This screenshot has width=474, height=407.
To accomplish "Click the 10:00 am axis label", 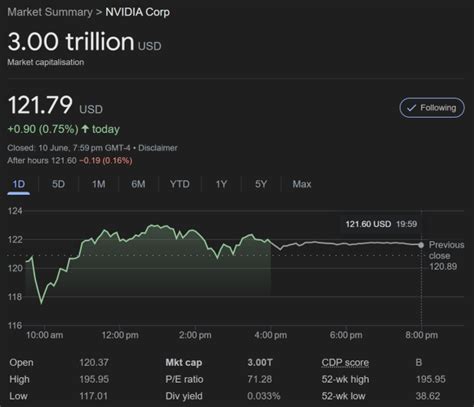I will point(44,335).
